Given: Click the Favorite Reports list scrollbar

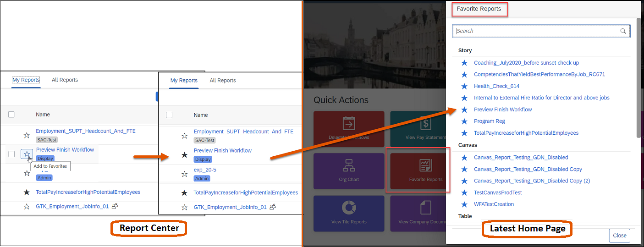Looking at the screenshot, I should [638, 78].
